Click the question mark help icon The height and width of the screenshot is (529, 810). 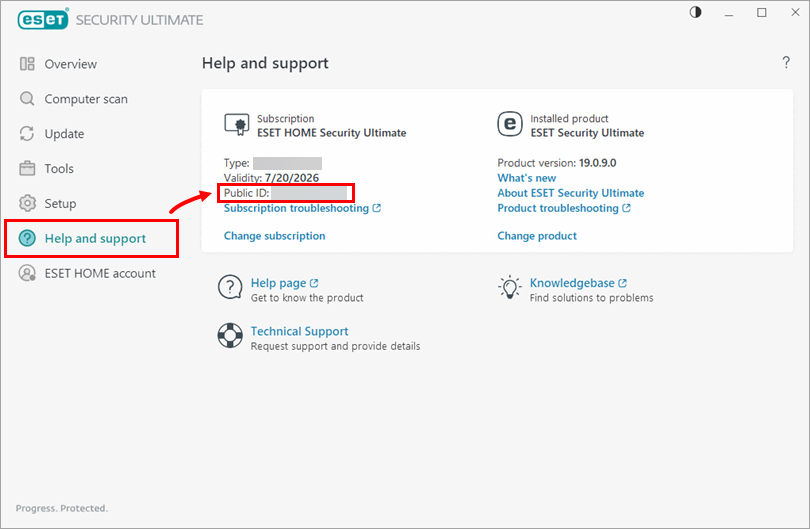coord(785,63)
